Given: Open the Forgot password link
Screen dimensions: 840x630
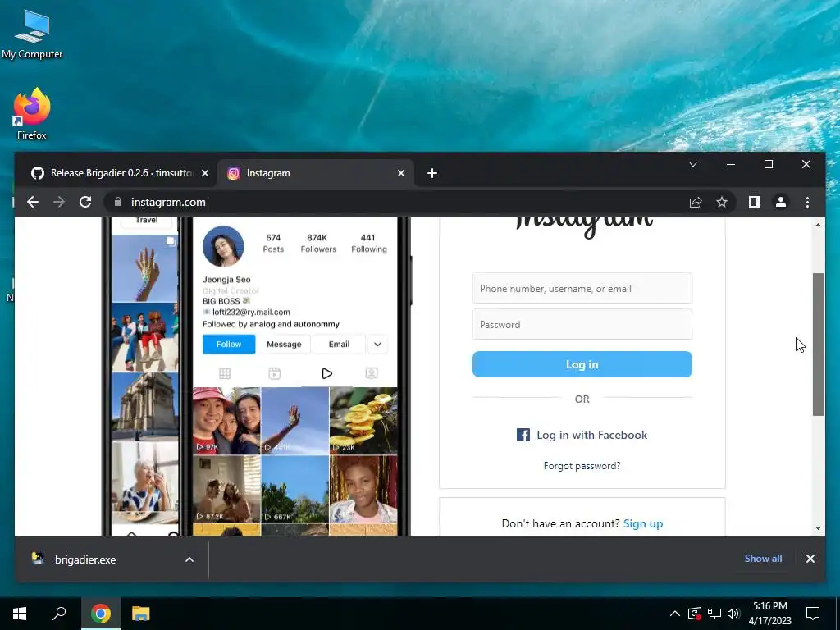Looking at the screenshot, I should (x=582, y=466).
